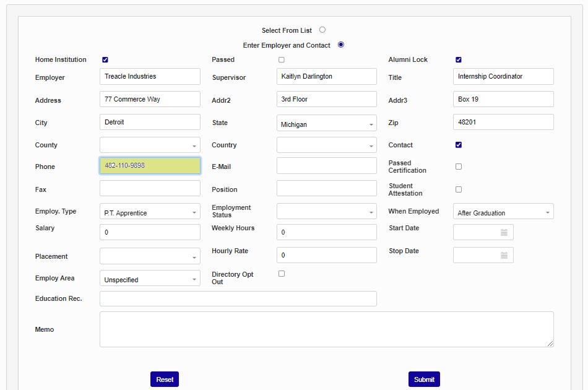
Task: Click the Education Rec. text field
Action: click(x=238, y=299)
